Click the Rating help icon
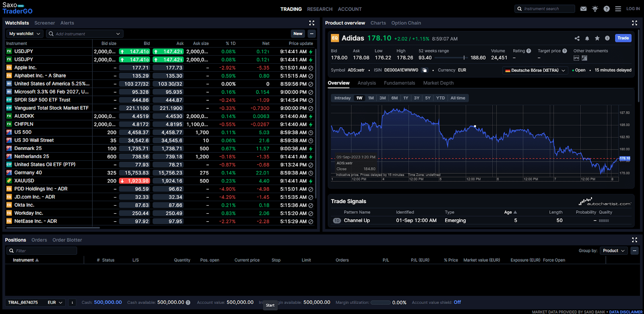 (529, 51)
